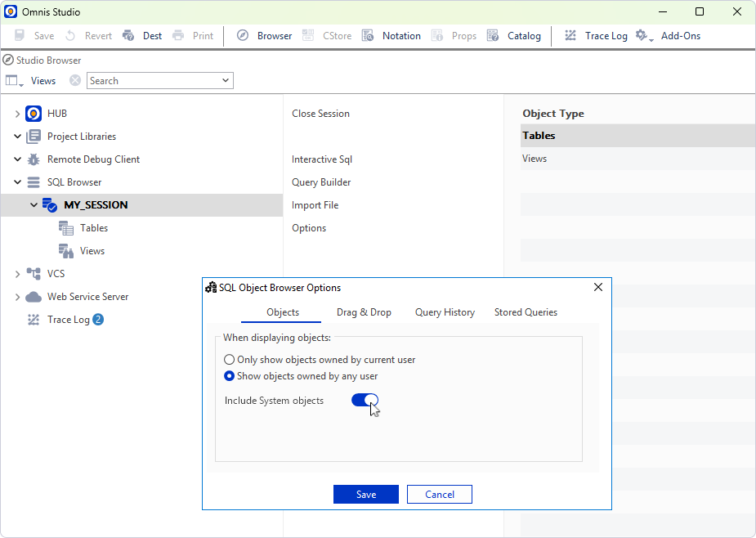Image resolution: width=756 pixels, height=538 pixels.
Task: Click the Props icon in toolbar
Action: [x=437, y=36]
